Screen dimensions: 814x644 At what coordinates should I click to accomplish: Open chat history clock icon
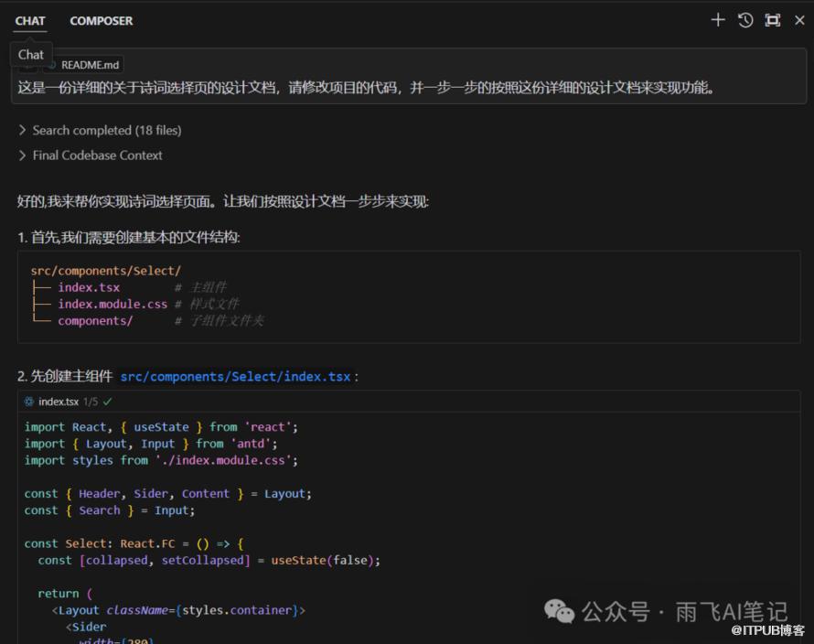coord(745,20)
